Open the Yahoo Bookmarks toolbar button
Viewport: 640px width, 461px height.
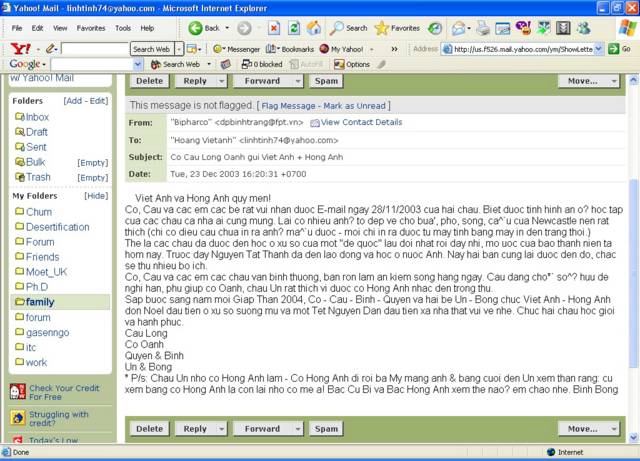coord(290,49)
